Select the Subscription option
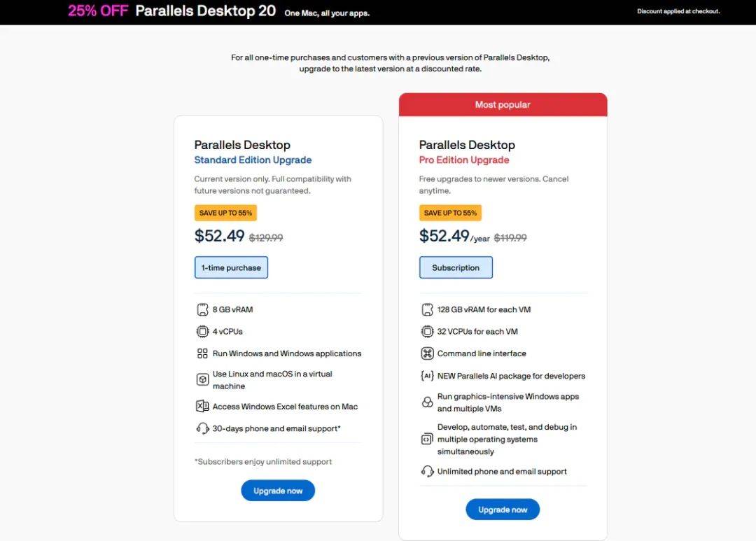 pos(456,267)
